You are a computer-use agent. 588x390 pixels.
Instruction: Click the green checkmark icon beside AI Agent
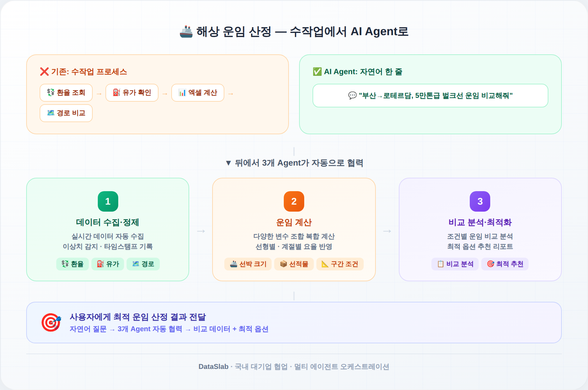317,72
